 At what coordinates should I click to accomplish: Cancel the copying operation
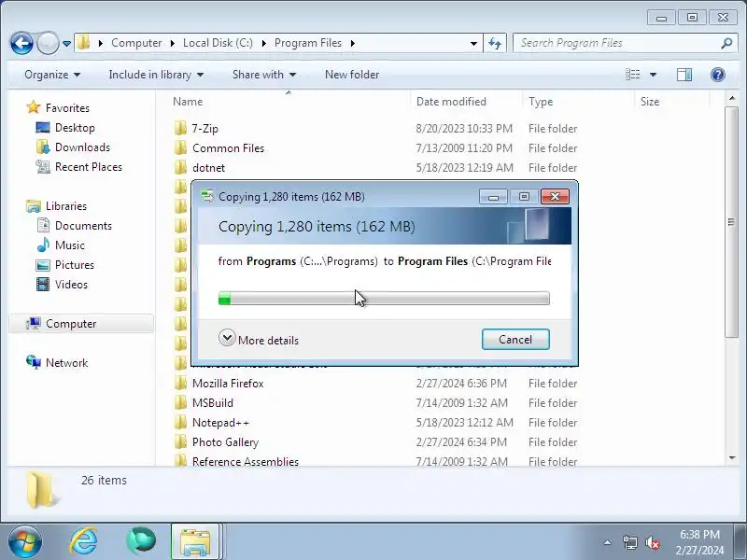tap(515, 339)
